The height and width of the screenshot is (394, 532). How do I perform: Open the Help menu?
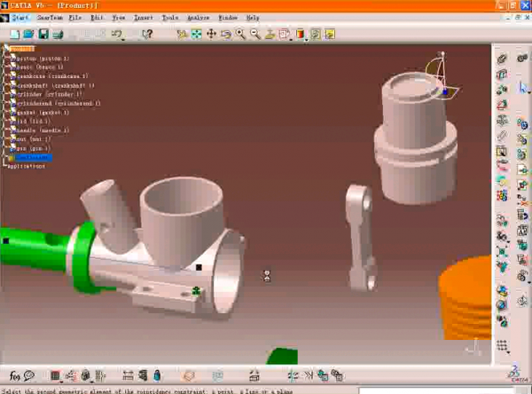pos(253,18)
